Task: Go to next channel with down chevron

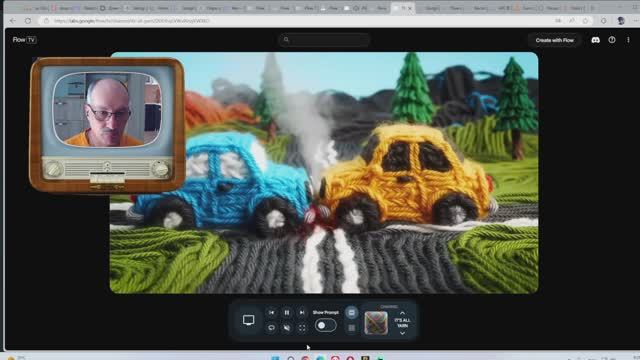Action: tap(402, 333)
